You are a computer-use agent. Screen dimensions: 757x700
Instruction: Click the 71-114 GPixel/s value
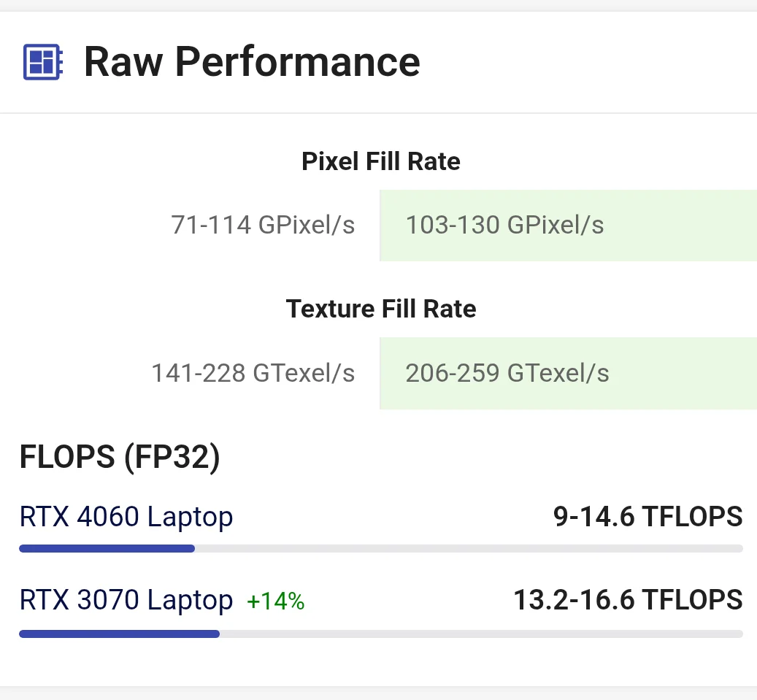263,225
